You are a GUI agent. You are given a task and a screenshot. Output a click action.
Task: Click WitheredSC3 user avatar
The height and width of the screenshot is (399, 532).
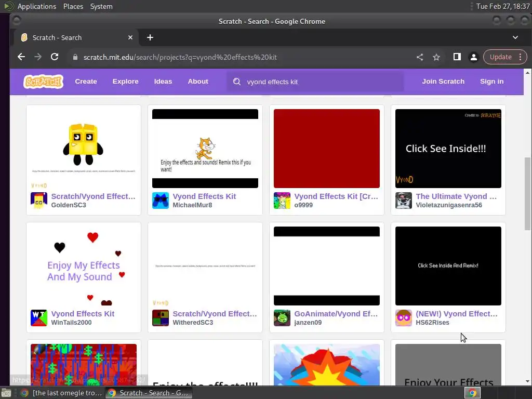(161, 318)
